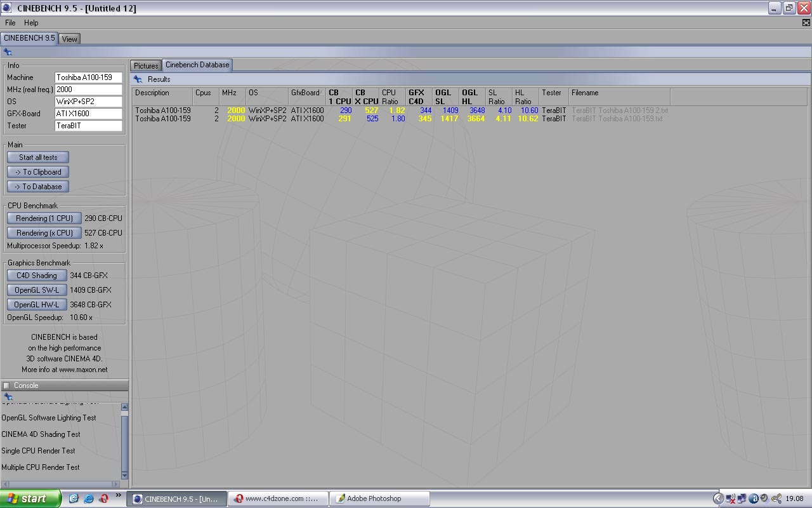Click the pin icon under the Console header
The image size is (812, 508).
(8, 397)
